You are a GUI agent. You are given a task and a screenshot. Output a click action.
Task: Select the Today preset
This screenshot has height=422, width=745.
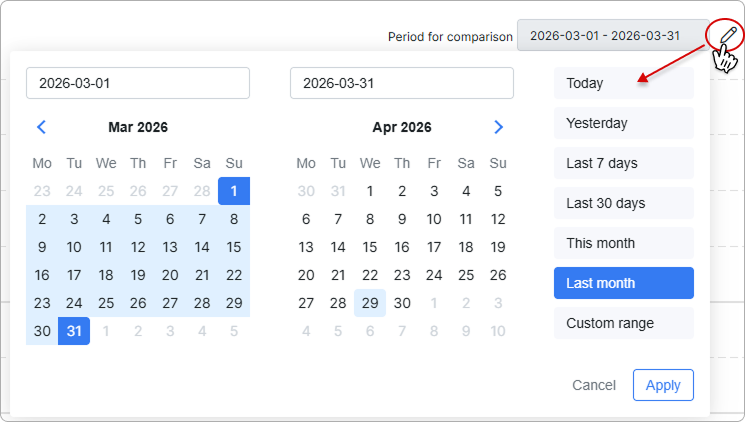(x=624, y=83)
